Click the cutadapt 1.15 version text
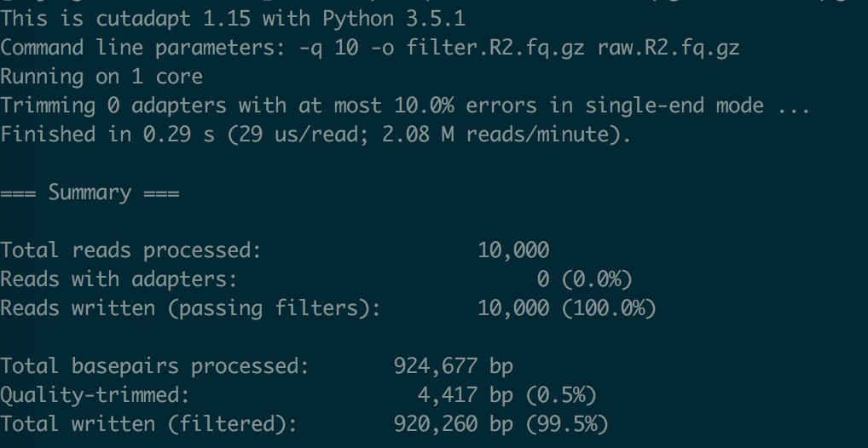Image resolution: width=868 pixels, height=448 pixels. point(172,20)
